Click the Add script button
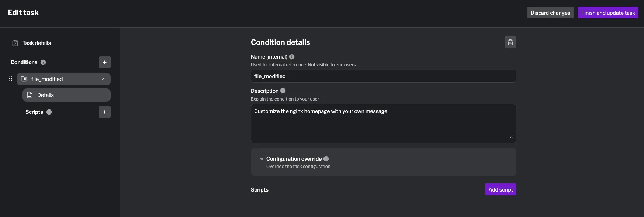The image size is (644, 217). 500,189
